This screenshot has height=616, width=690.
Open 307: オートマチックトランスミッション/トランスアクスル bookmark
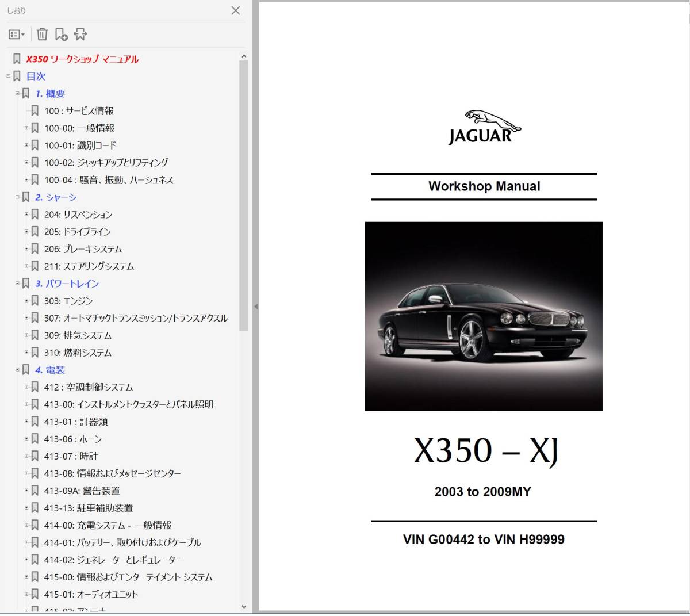pyautogui.click(x=136, y=318)
